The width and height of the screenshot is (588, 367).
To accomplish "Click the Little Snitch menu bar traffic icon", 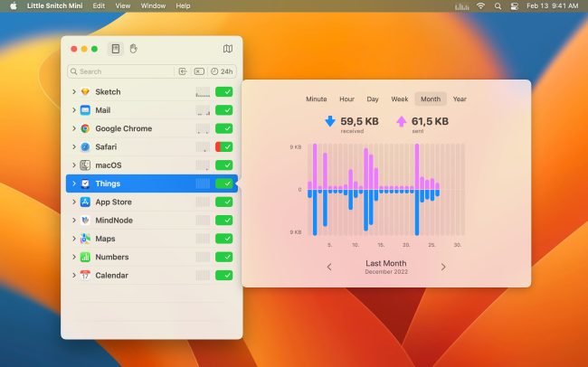I will (461, 6).
